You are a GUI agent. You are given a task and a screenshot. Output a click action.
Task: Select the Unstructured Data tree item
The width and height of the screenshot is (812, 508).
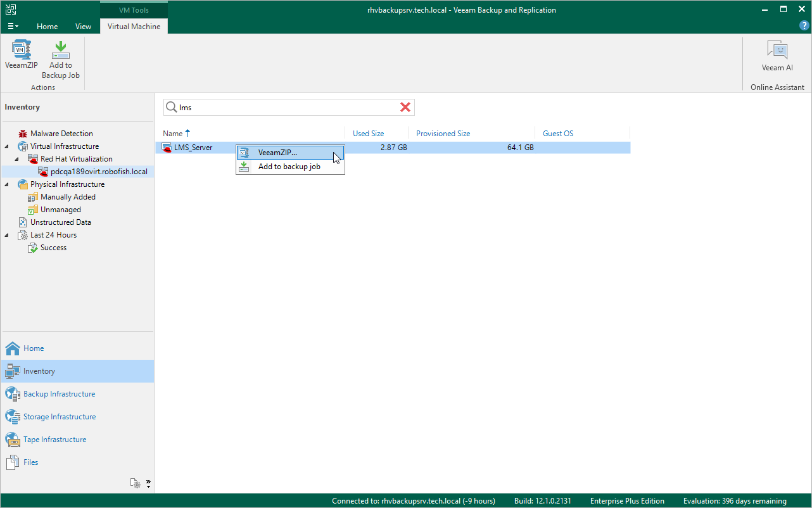[x=61, y=222]
